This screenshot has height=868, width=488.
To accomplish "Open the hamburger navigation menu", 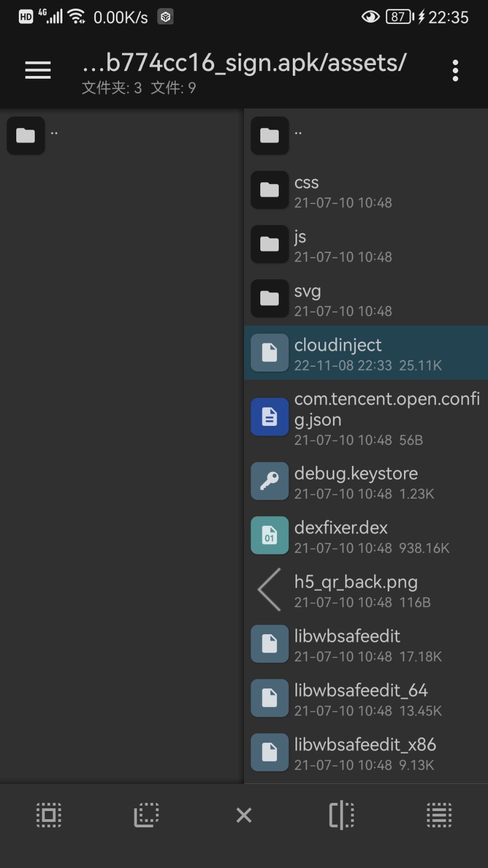I will [x=38, y=71].
